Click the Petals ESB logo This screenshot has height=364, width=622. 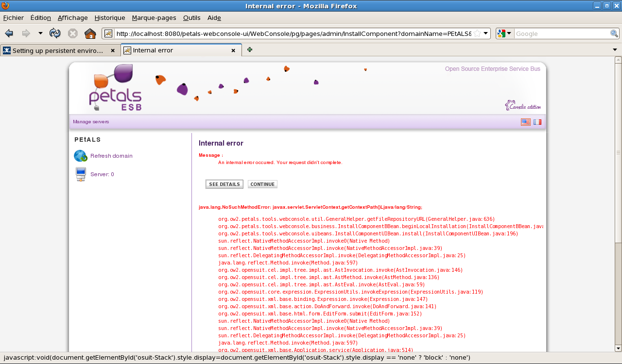pyautogui.click(x=115, y=88)
